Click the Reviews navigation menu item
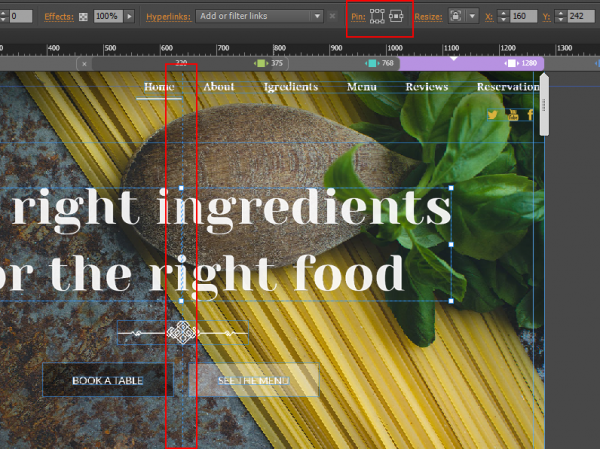The image size is (600, 449). (426, 87)
